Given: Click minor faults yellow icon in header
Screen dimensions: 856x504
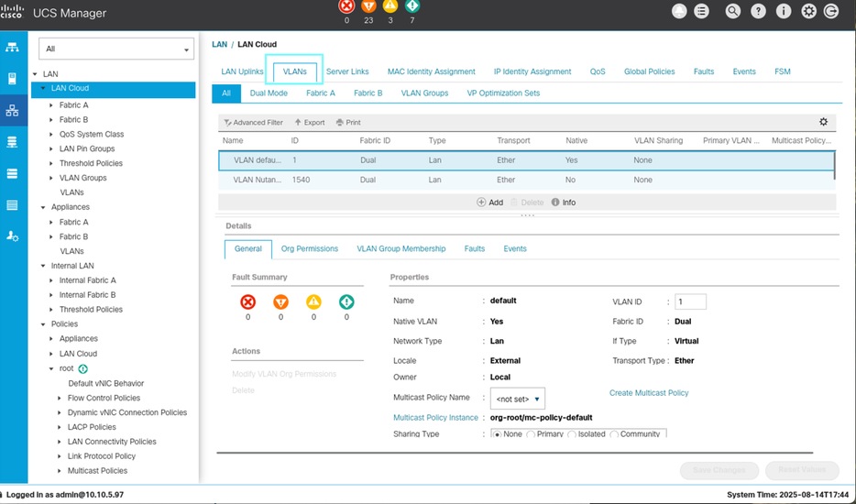Looking at the screenshot, I should pyautogui.click(x=390, y=6).
